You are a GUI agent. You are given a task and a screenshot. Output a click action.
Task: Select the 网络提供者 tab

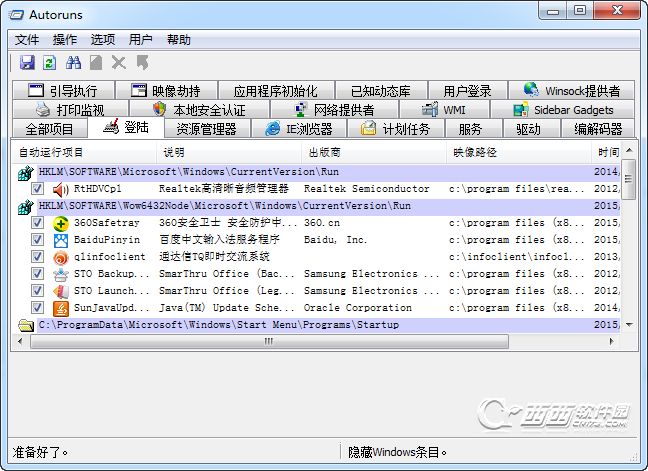pos(334,110)
